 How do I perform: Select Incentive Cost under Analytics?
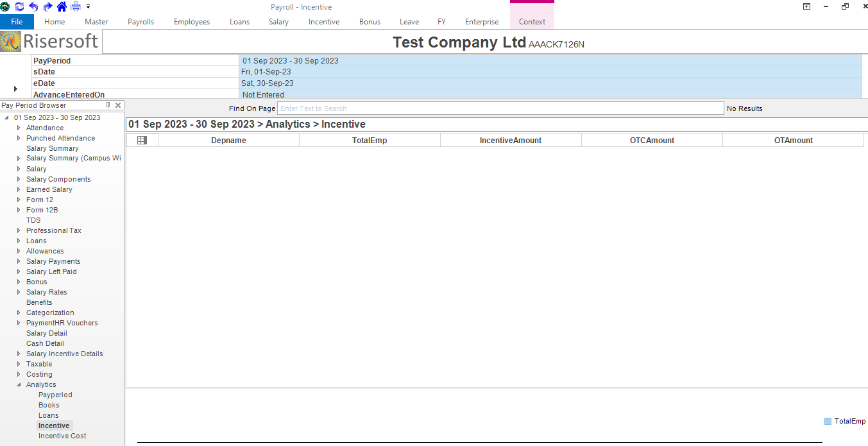coord(62,436)
